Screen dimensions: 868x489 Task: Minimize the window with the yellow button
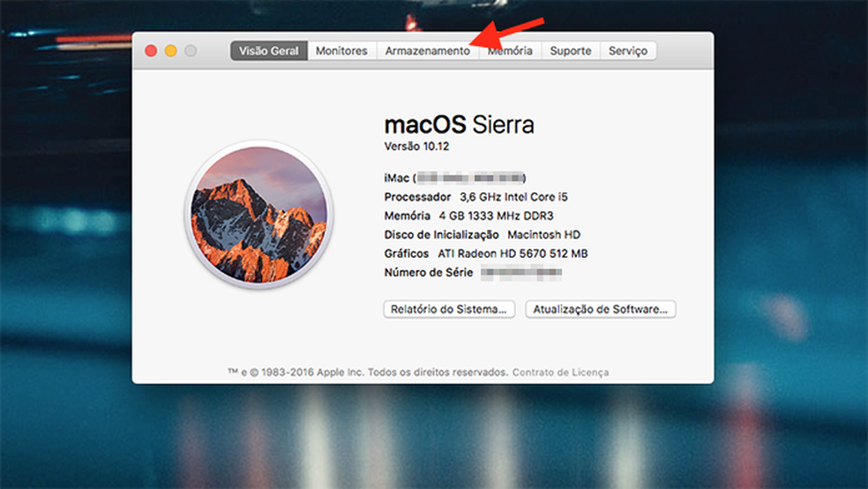click(x=170, y=51)
